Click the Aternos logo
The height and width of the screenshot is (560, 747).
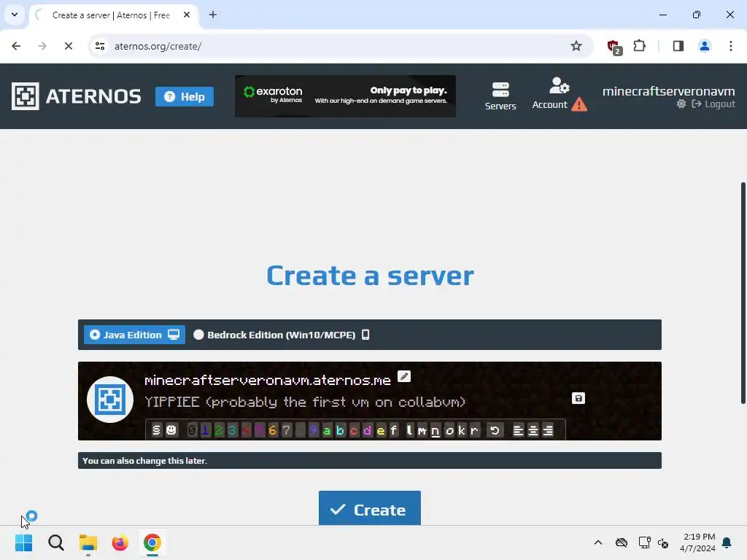[x=76, y=96]
